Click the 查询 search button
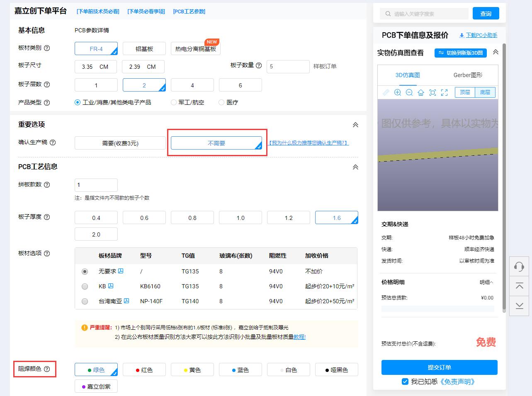The width and height of the screenshot is (532, 396). [486, 13]
